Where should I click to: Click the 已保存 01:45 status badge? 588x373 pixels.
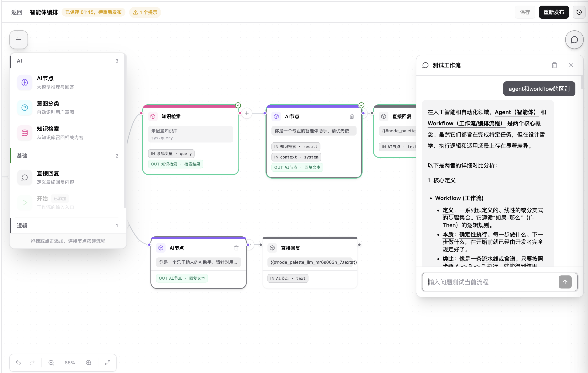(x=93, y=12)
